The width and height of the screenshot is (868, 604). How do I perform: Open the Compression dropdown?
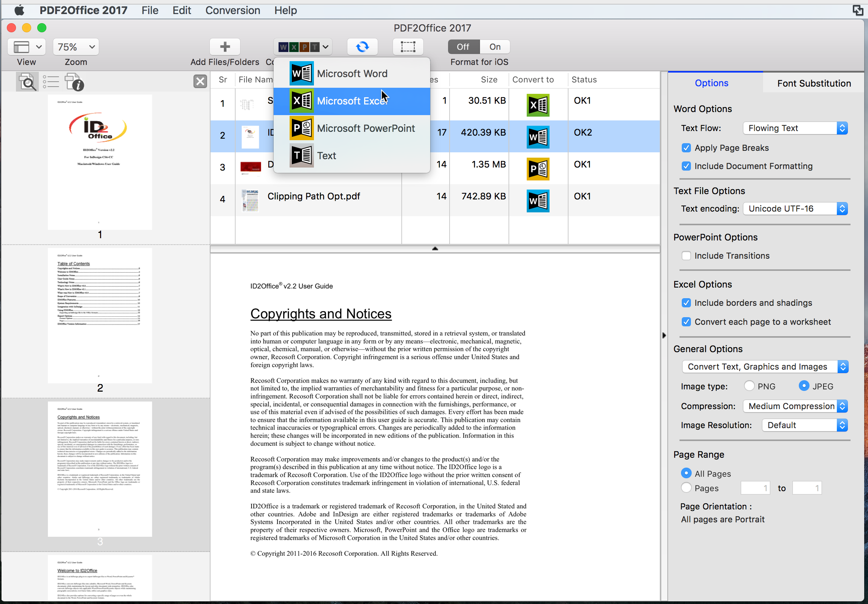(795, 406)
